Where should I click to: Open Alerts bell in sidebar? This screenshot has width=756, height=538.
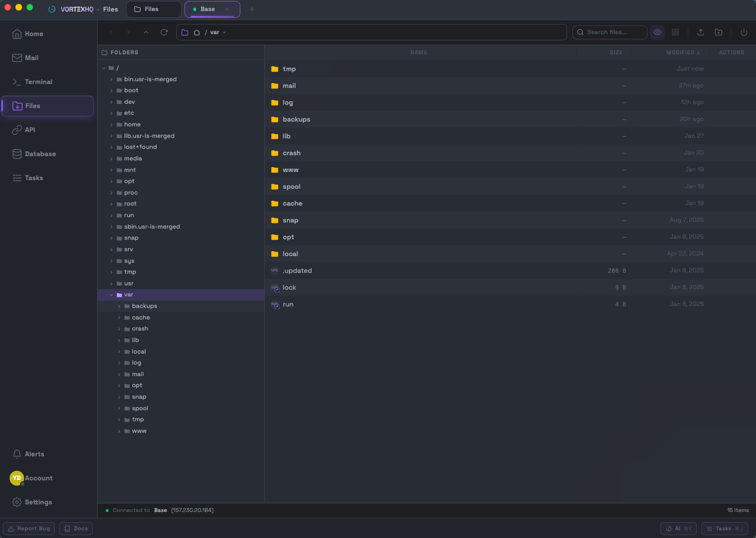point(28,454)
